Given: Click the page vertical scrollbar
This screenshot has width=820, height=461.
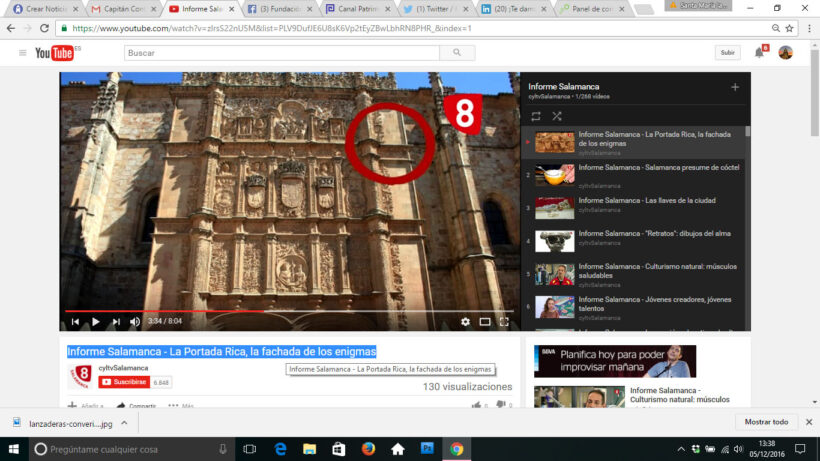Looking at the screenshot, I should coord(815,91).
